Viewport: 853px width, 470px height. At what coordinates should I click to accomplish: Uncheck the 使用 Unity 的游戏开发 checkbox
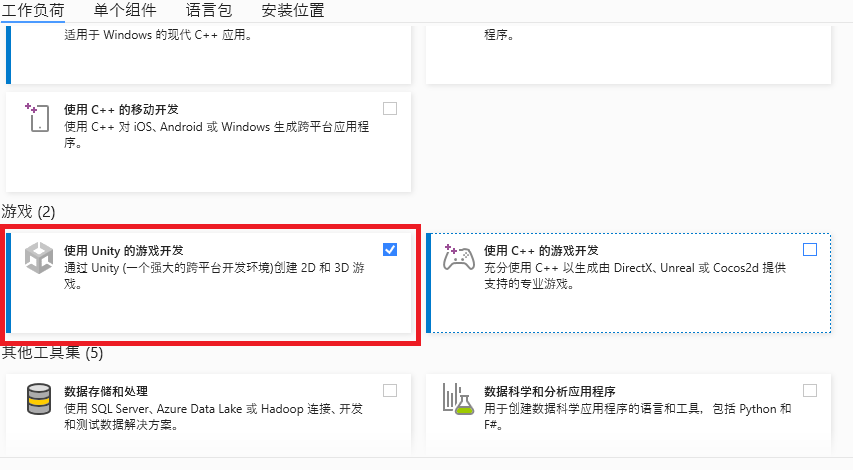pyautogui.click(x=390, y=249)
